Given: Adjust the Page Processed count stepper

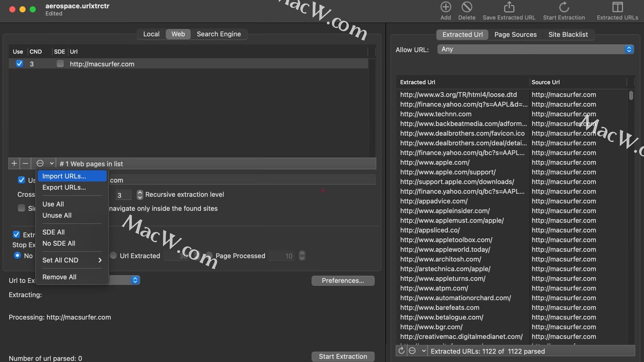Looking at the screenshot, I should point(302,256).
